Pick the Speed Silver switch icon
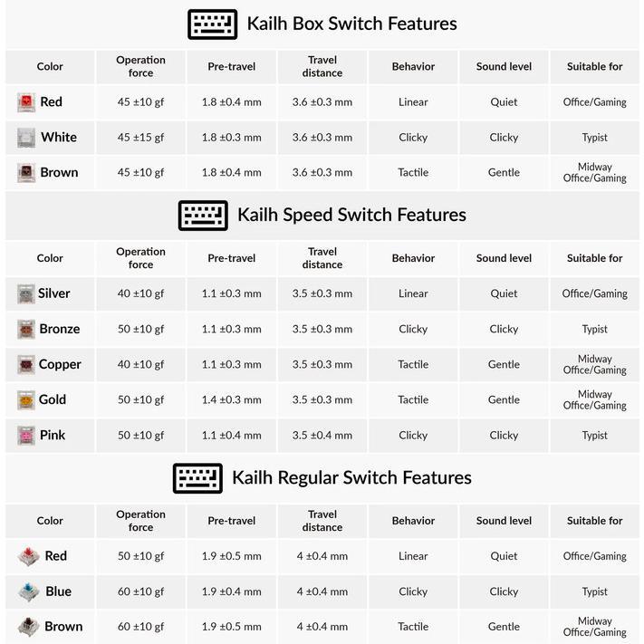Screen dimensions: 644x644 pos(25,293)
